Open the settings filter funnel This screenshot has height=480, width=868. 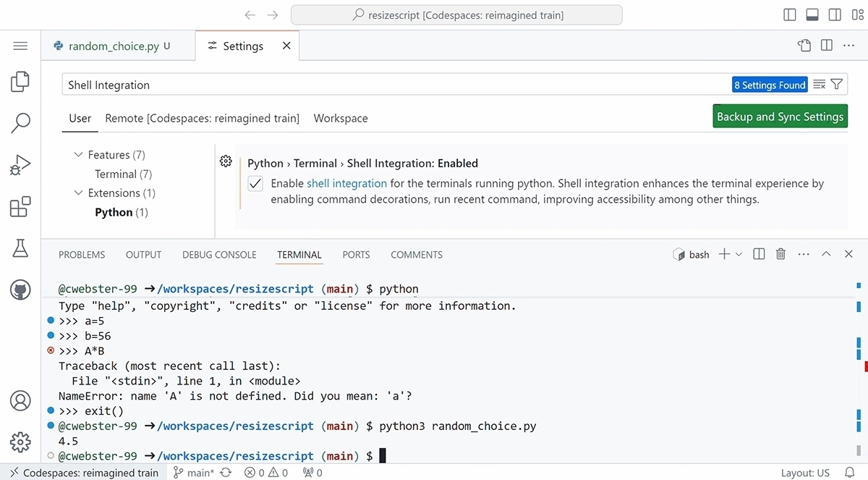coord(837,85)
